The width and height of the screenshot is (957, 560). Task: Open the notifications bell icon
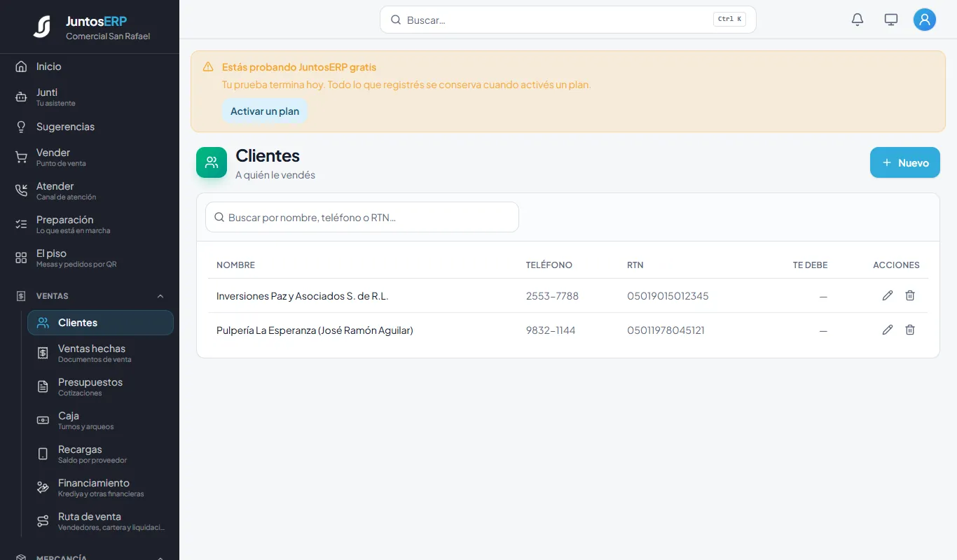pos(858,20)
